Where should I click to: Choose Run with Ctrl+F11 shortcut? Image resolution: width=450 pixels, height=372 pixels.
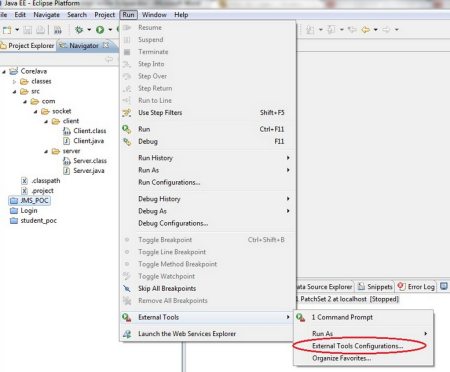[x=207, y=129]
